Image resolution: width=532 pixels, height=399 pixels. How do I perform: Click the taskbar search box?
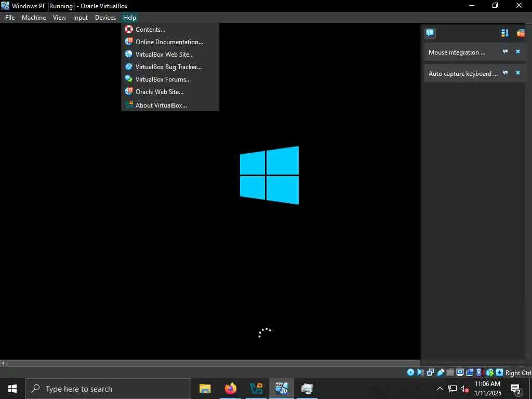pos(108,389)
